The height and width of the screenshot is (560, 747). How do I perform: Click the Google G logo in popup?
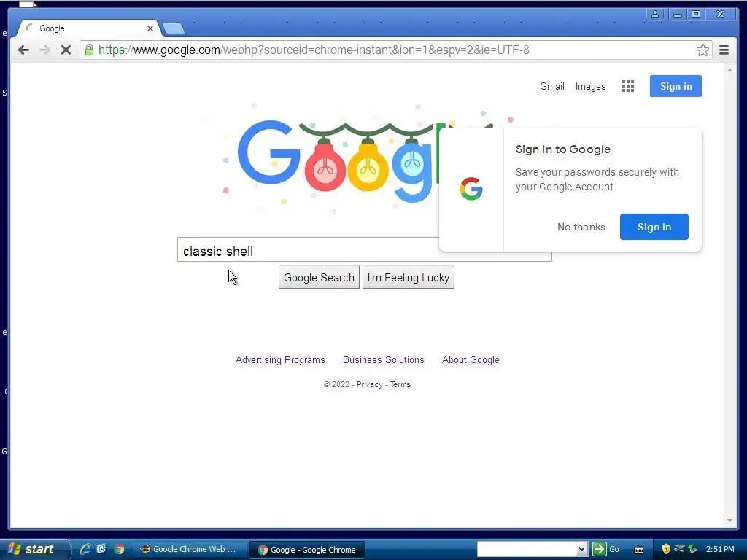click(x=471, y=189)
